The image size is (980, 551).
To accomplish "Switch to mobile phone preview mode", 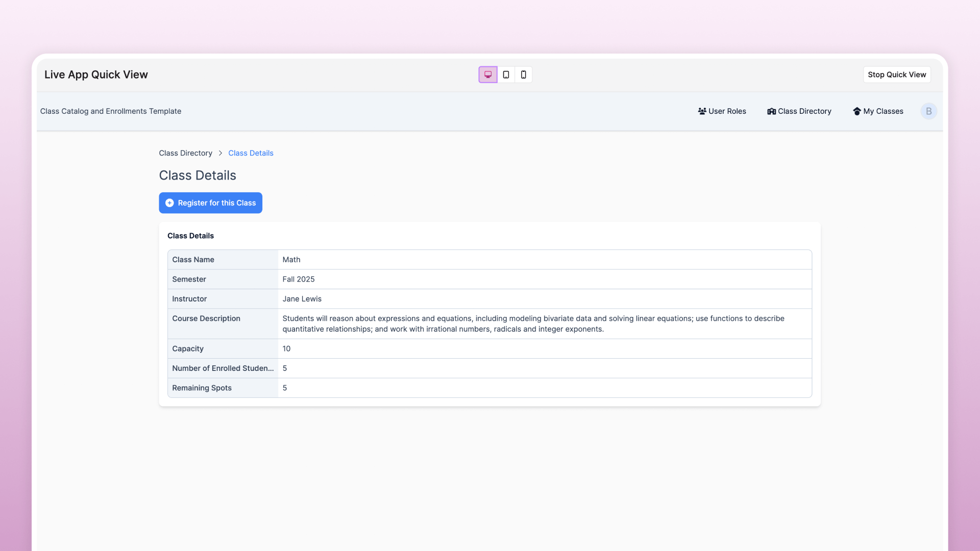I will pyautogui.click(x=523, y=74).
